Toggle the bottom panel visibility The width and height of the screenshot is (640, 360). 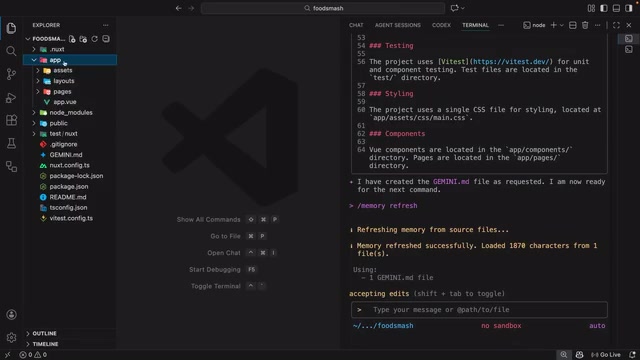[616, 8]
